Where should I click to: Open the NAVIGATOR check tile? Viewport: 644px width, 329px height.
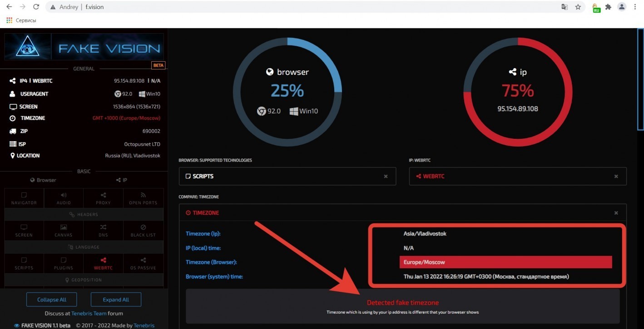(24, 199)
